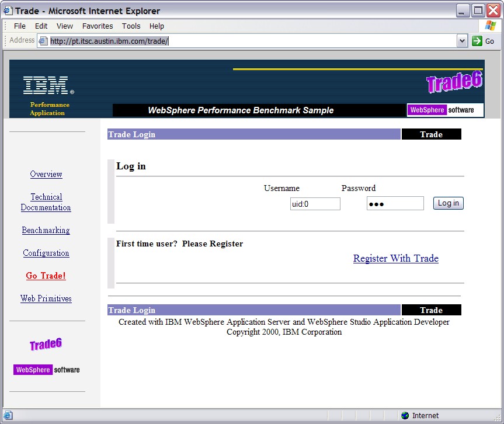Click the Windows flag logo in the menu bar
The height and width of the screenshot is (424, 504).
pyautogui.click(x=491, y=26)
